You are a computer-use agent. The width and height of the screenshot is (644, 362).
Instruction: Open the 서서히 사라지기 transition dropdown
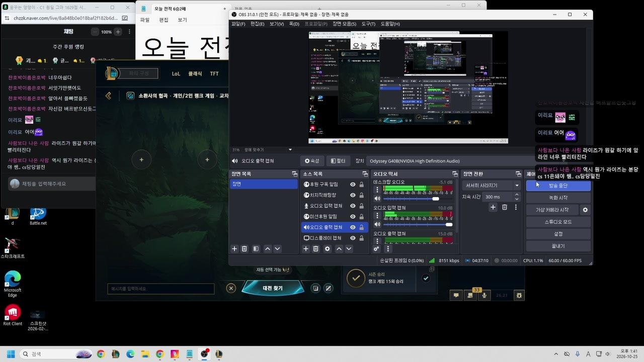492,186
